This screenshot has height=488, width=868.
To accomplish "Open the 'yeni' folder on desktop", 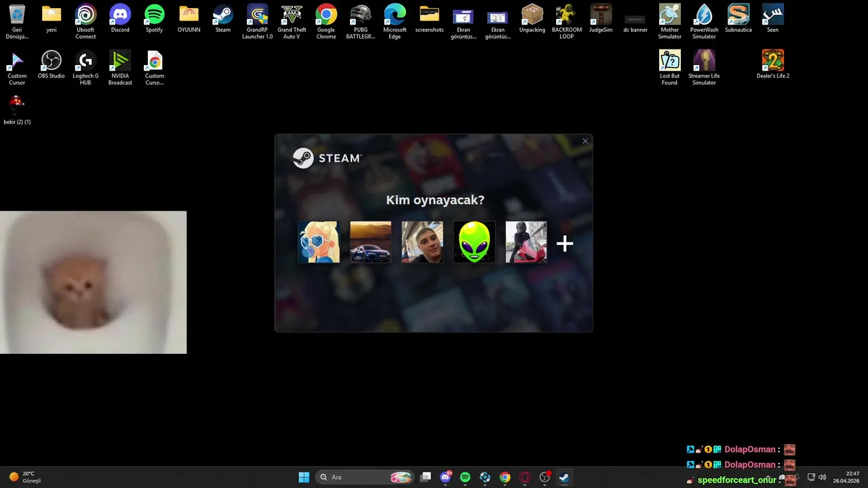I will 52,19.
